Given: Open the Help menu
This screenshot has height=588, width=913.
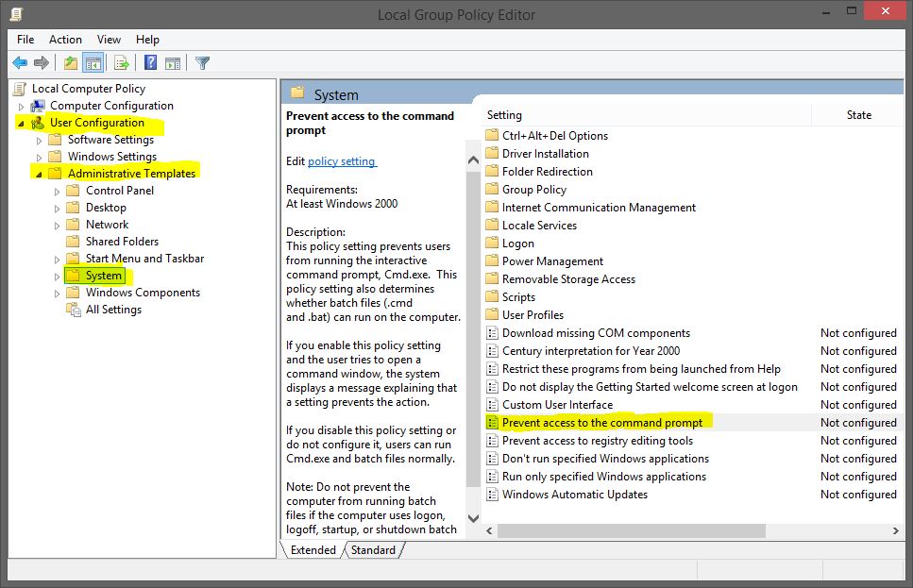Looking at the screenshot, I should tap(147, 40).
